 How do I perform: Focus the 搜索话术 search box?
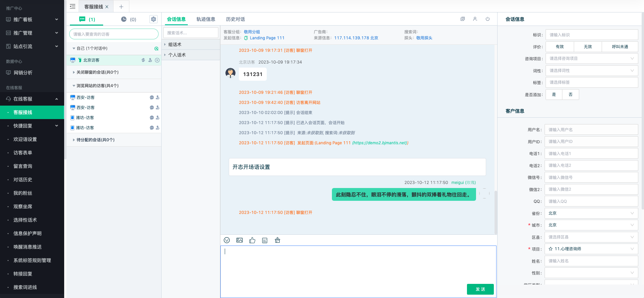pos(191,33)
